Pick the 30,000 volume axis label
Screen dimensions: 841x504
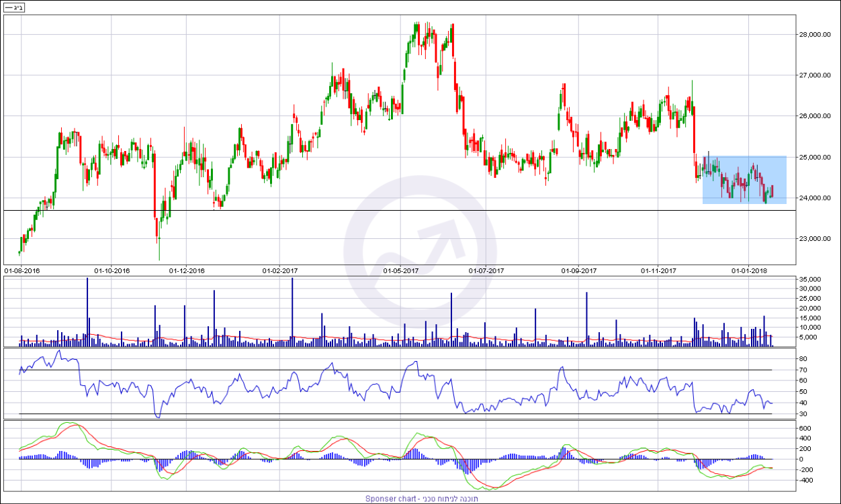809,289
